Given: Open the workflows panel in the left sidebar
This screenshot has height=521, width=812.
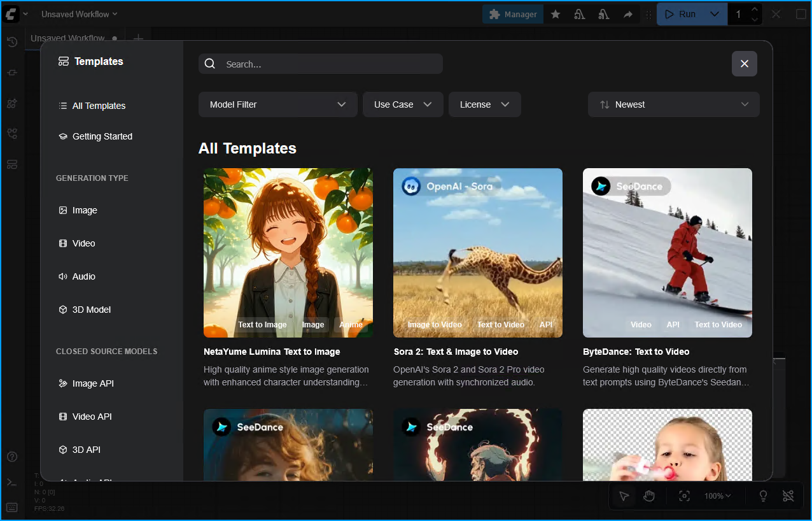Looking at the screenshot, I should coord(12,133).
